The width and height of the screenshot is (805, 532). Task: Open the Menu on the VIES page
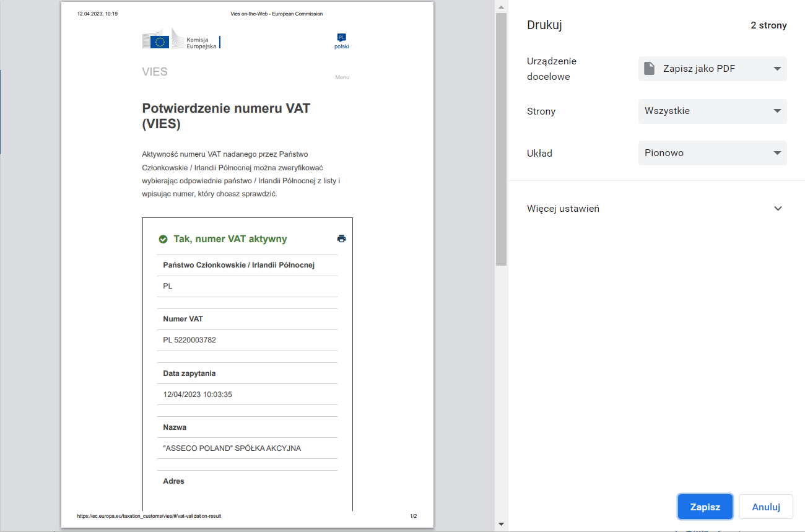(x=342, y=77)
